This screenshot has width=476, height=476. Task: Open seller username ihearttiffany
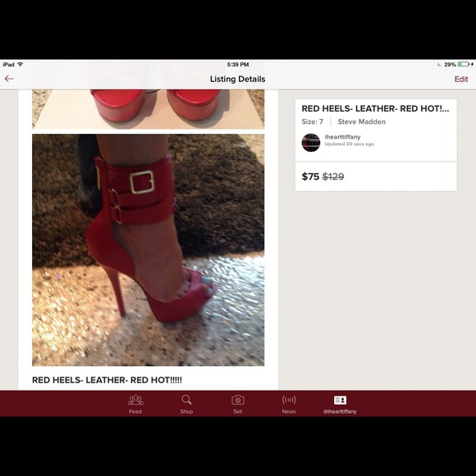coord(342,137)
